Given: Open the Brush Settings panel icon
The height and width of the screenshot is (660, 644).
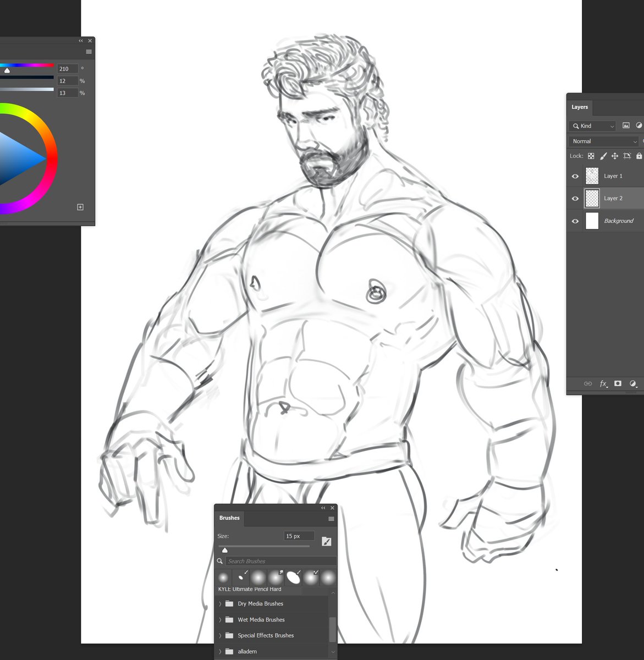Looking at the screenshot, I should 327,542.
